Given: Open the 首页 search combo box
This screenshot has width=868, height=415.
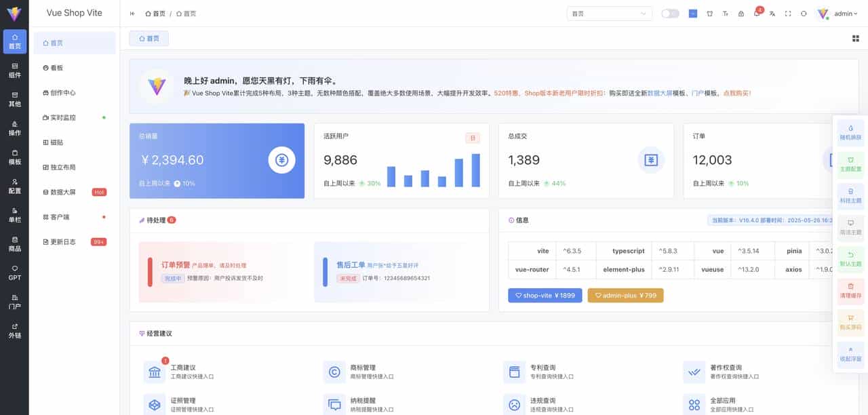Looking at the screenshot, I should 608,13.
